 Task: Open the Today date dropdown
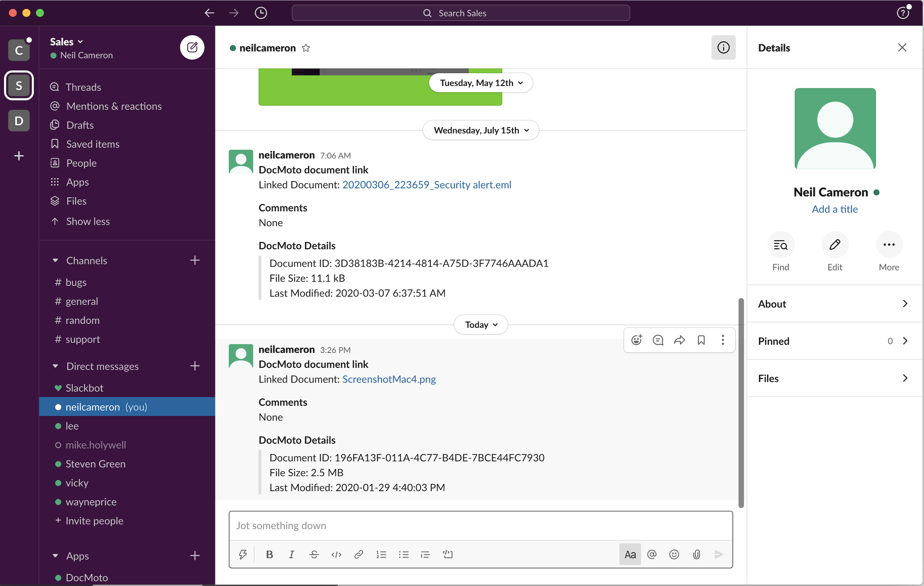(x=481, y=324)
